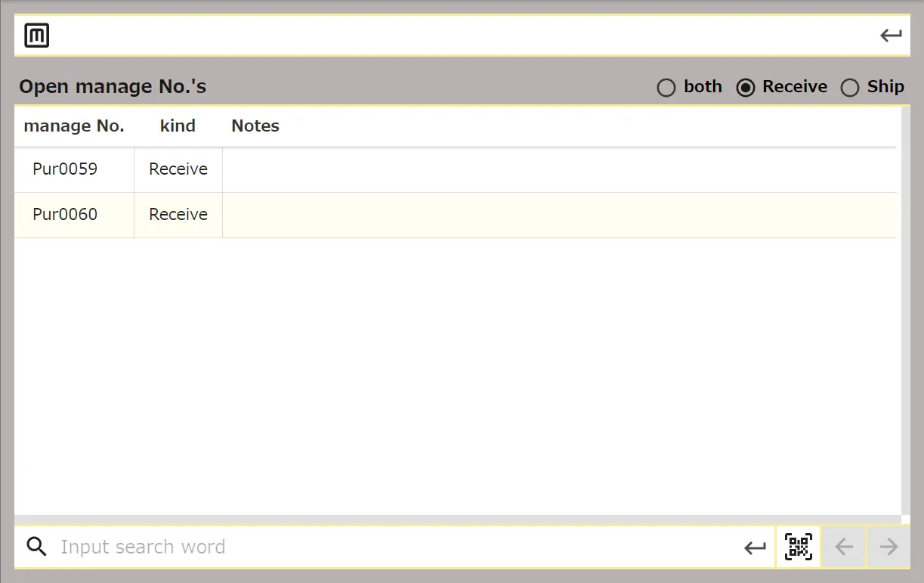Sort by the "manage No." column header
Image resolution: width=924 pixels, height=583 pixels.
coord(74,126)
